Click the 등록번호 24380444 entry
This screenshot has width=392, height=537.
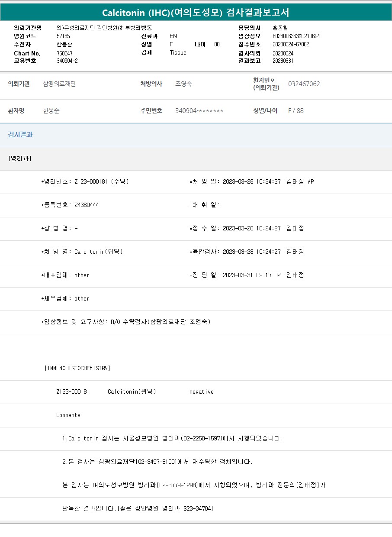tap(70, 205)
